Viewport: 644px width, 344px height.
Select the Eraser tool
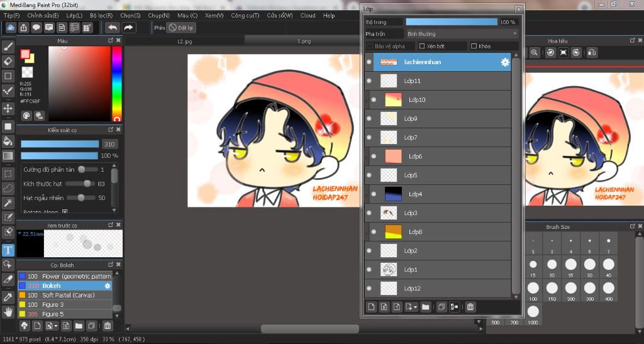pyautogui.click(x=8, y=61)
